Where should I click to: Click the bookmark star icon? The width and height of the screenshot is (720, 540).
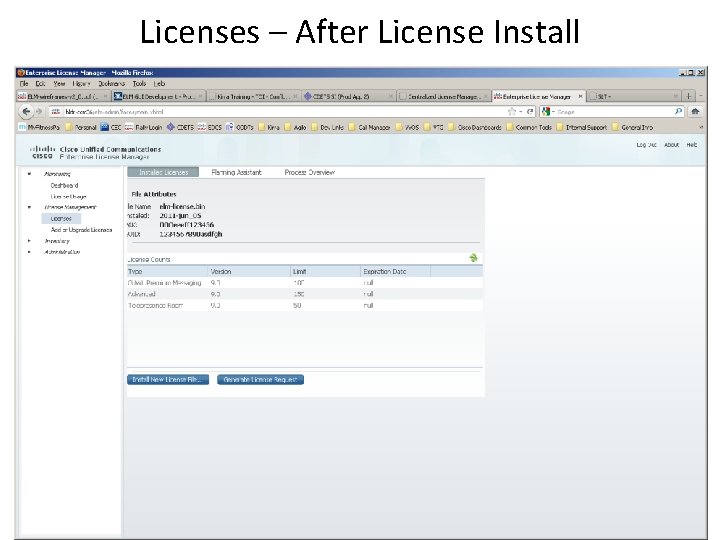[512, 111]
